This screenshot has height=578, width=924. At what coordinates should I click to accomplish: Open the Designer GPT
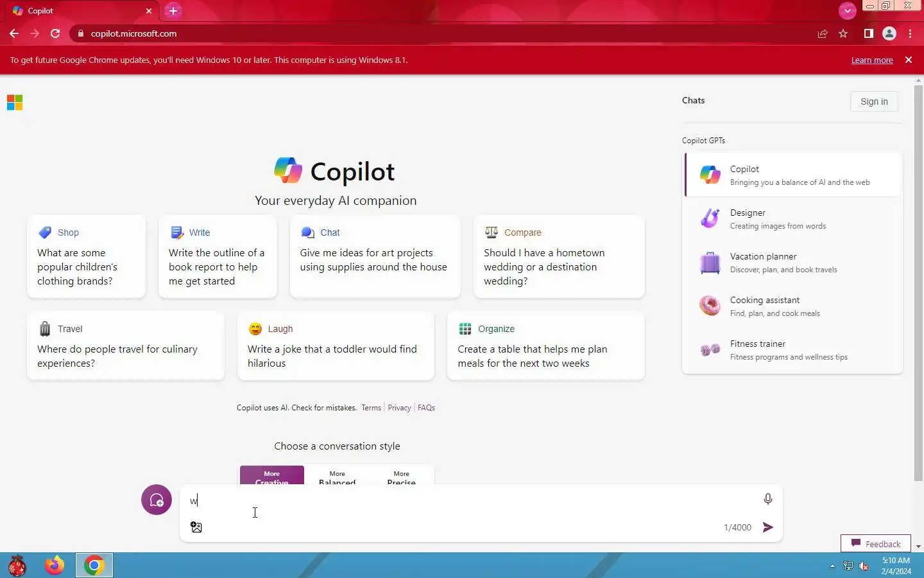click(793, 218)
